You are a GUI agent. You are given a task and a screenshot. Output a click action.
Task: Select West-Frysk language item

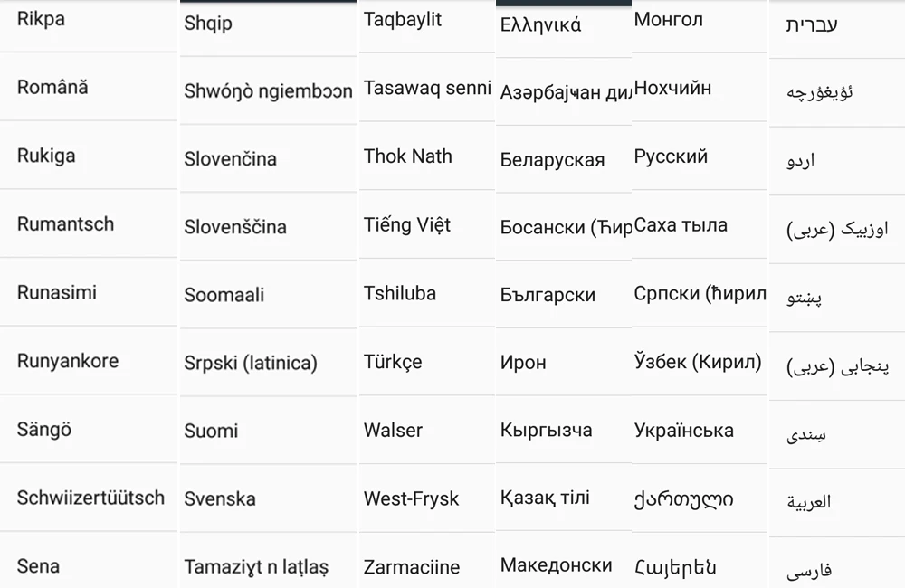427,498
